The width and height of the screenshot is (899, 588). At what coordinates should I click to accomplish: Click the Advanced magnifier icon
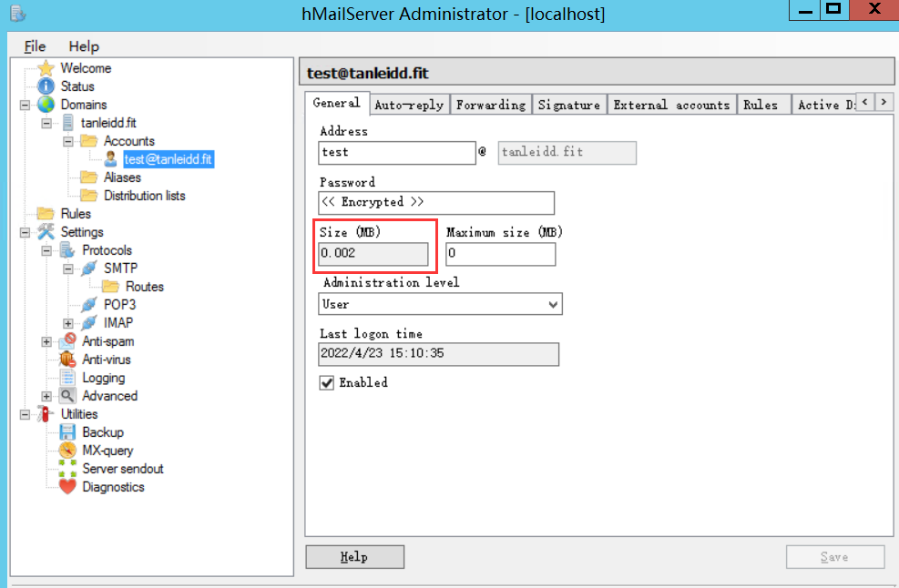pos(67,395)
